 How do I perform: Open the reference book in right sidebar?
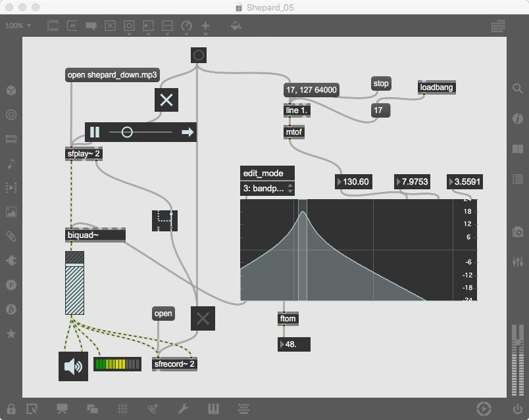[518, 149]
